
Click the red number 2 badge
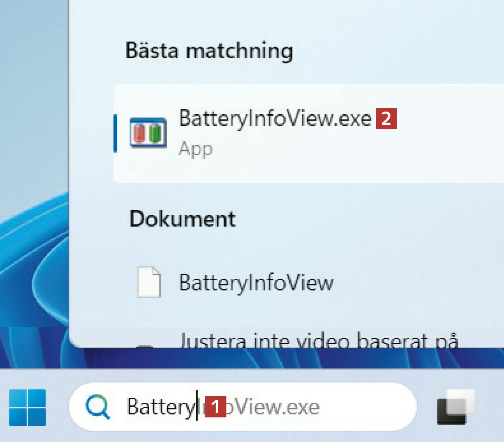(x=386, y=118)
